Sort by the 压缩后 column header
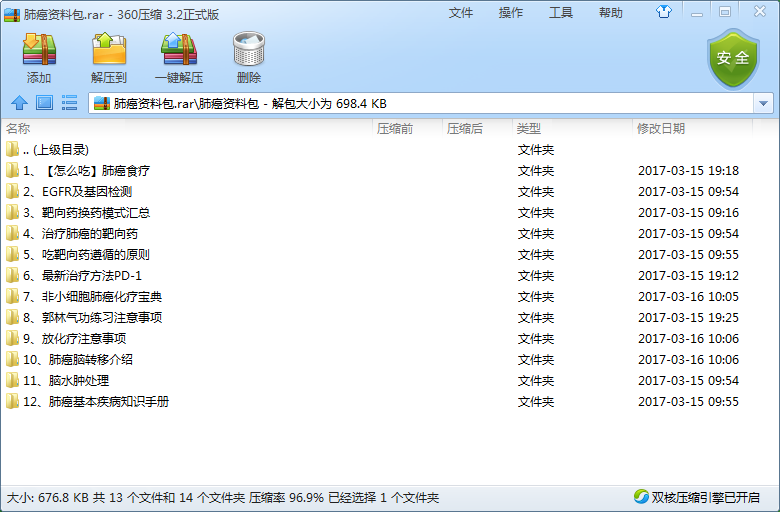Viewport: 780px width, 512px height. click(x=478, y=128)
